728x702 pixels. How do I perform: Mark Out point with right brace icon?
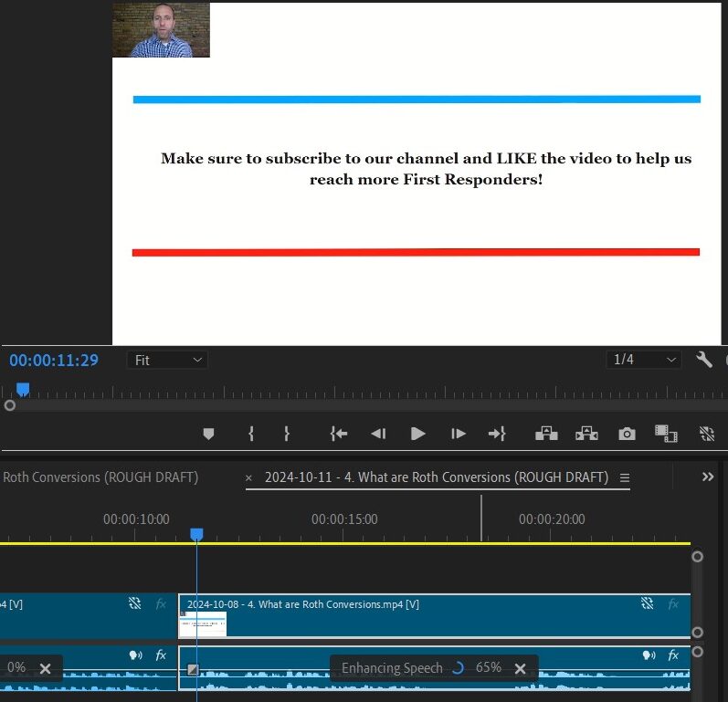pos(287,434)
